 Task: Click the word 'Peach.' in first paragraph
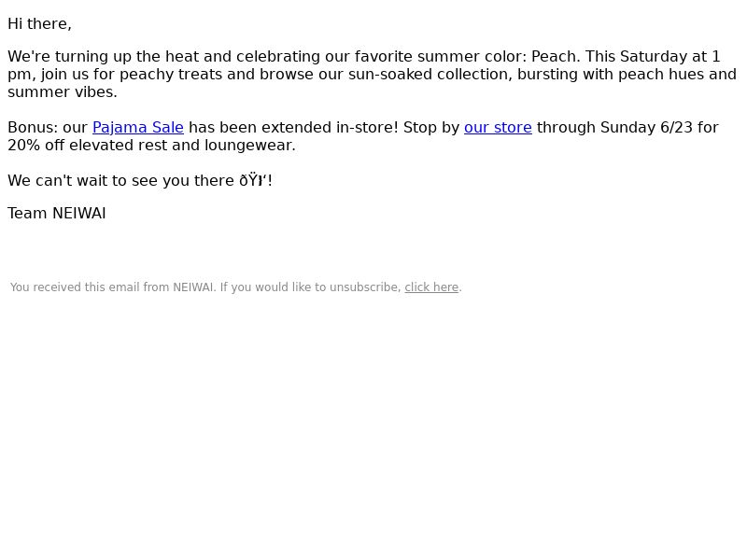pos(556,57)
